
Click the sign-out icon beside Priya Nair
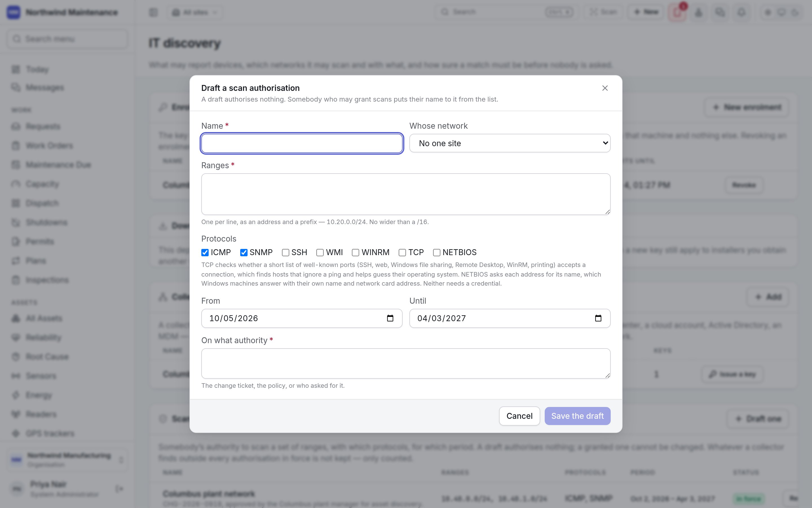coord(119,489)
